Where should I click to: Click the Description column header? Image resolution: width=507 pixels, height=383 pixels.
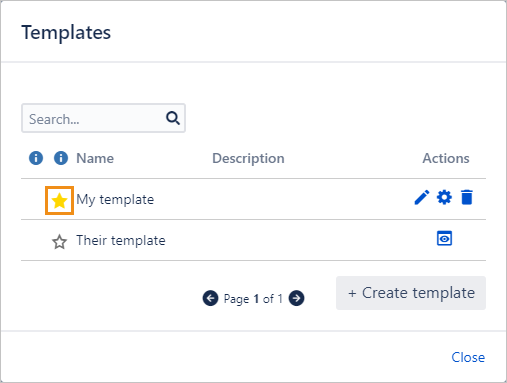[x=248, y=158]
